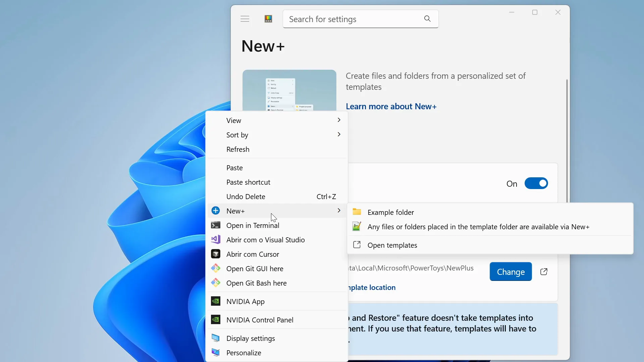Select New+ in the context menu
Image resolution: width=644 pixels, height=362 pixels.
click(277, 211)
